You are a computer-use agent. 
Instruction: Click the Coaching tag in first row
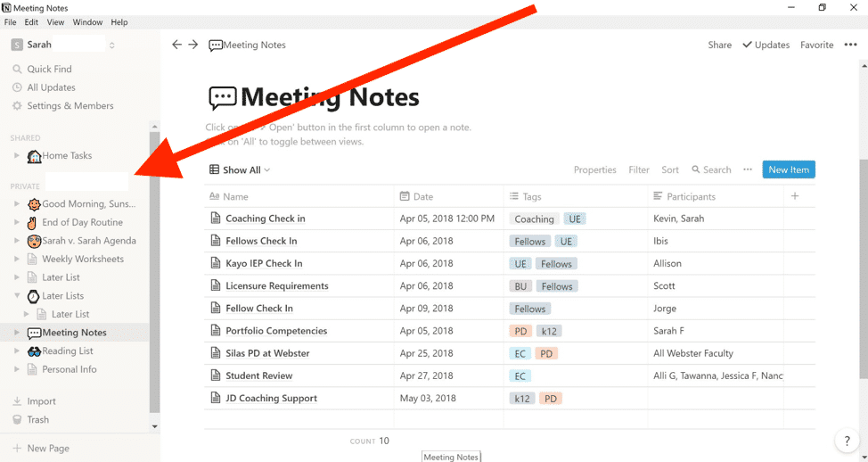(x=534, y=219)
